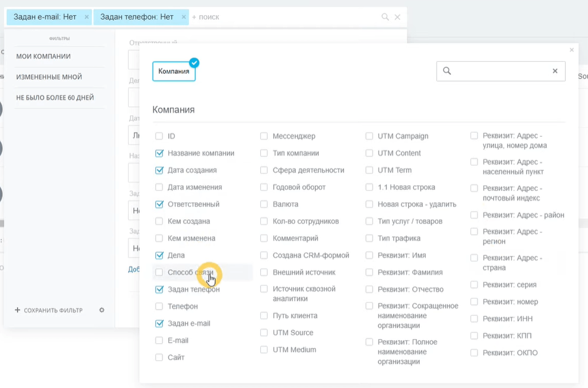The image size is (588, 388).
Task: Open filter settings gear icon
Action: point(102,310)
